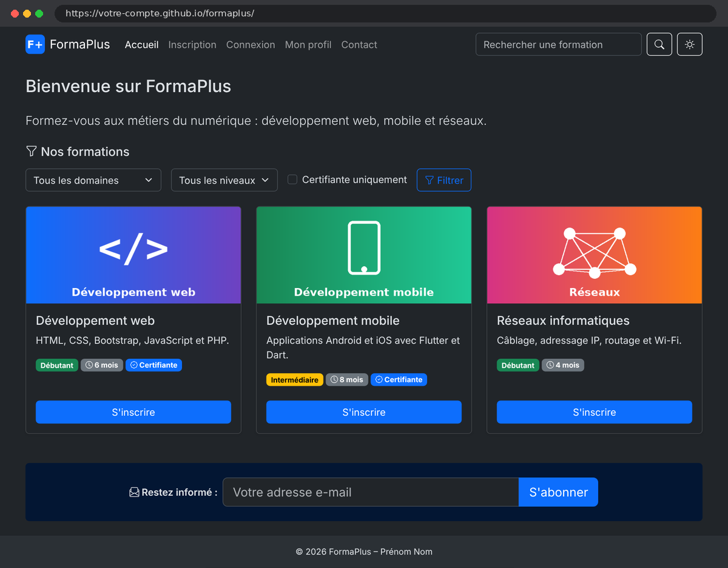Open the Tous les domaines dropdown
Image resolution: width=728 pixels, height=568 pixels.
pos(93,180)
